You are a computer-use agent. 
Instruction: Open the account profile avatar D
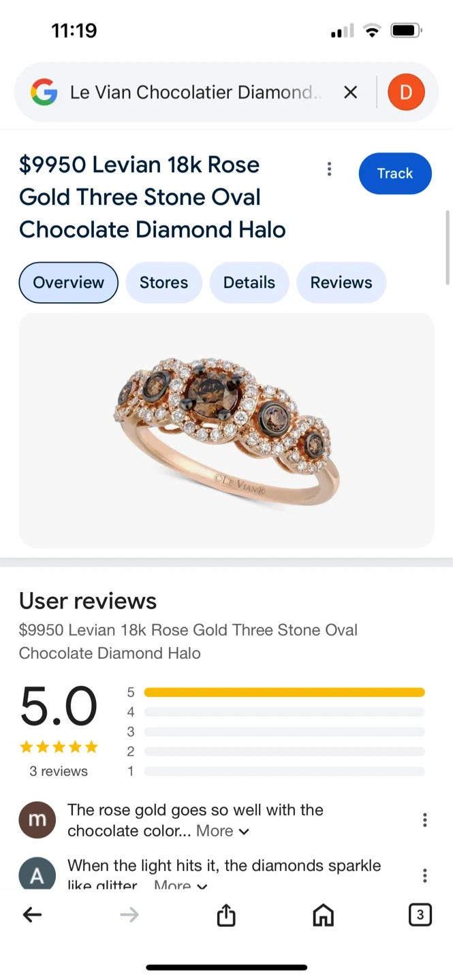[x=406, y=92]
